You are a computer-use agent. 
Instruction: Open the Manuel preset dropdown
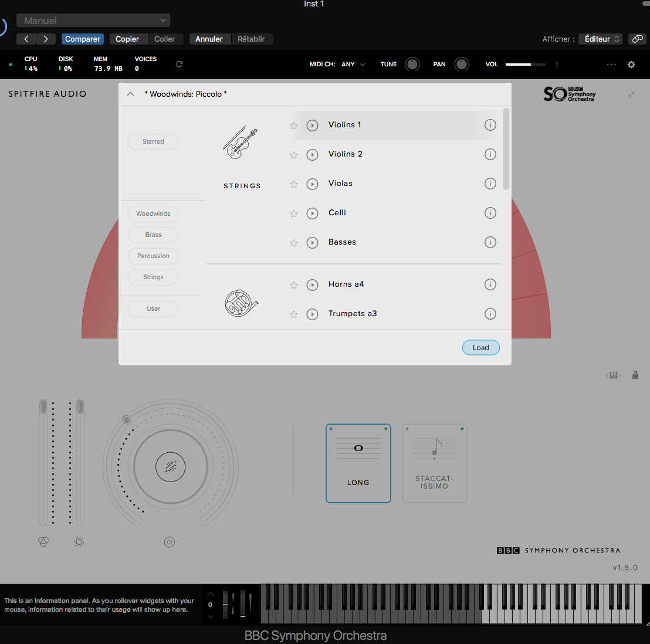point(93,21)
